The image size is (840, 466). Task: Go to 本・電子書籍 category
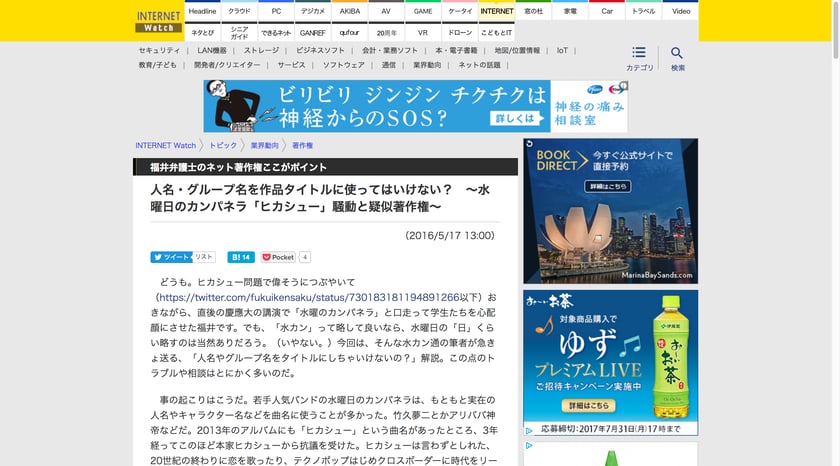point(456,50)
